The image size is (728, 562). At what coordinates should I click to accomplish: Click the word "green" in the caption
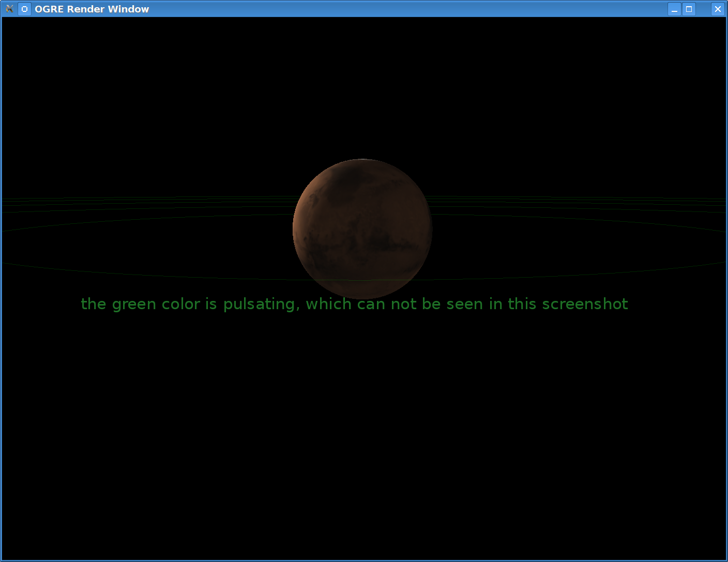[134, 304]
